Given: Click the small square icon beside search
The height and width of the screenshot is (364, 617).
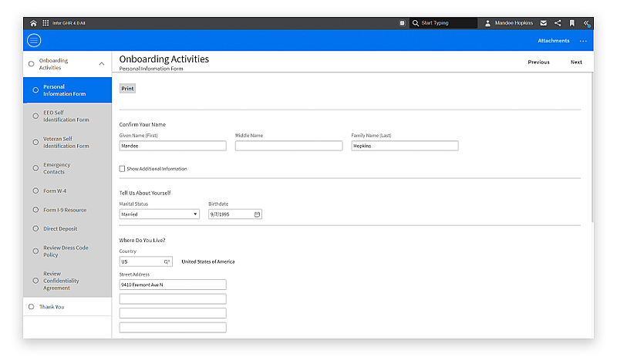Looking at the screenshot, I should coord(402,23).
